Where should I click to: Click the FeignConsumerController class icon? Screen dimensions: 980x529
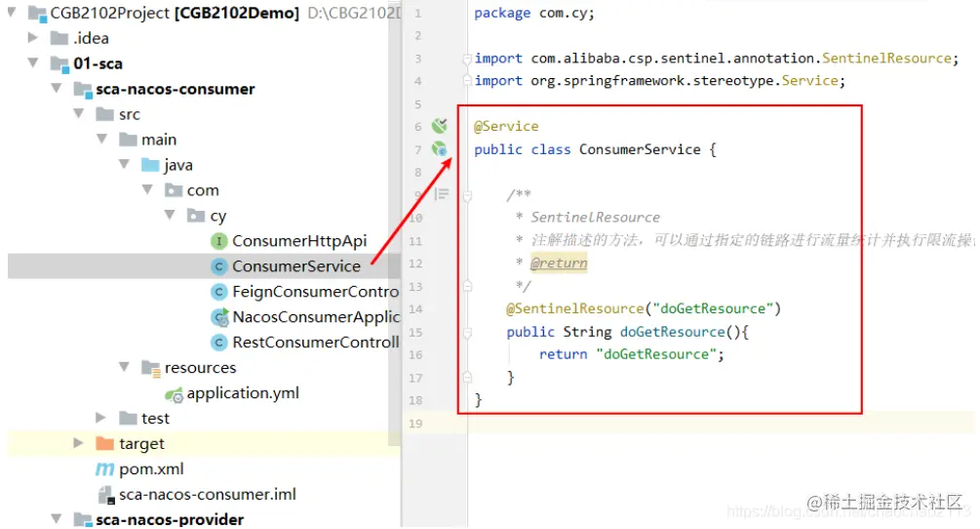click(x=218, y=292)
